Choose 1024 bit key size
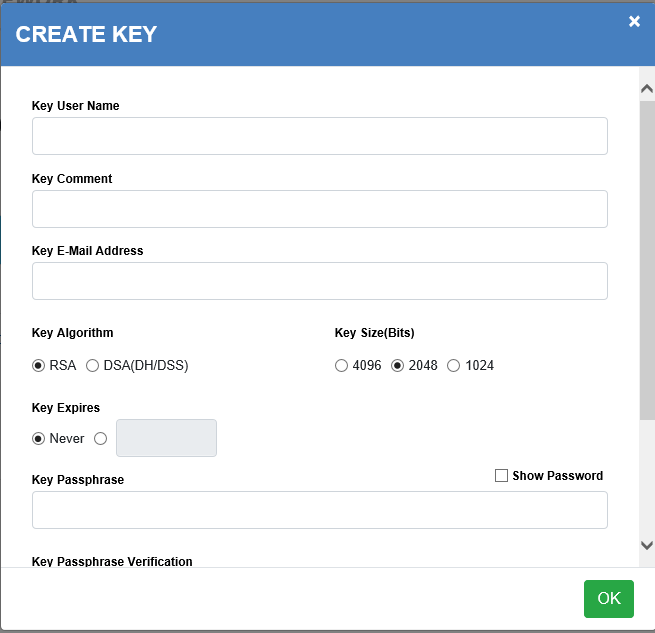This screenshot has width=655, height=633. pyautogui.click(x=453, y=366)
